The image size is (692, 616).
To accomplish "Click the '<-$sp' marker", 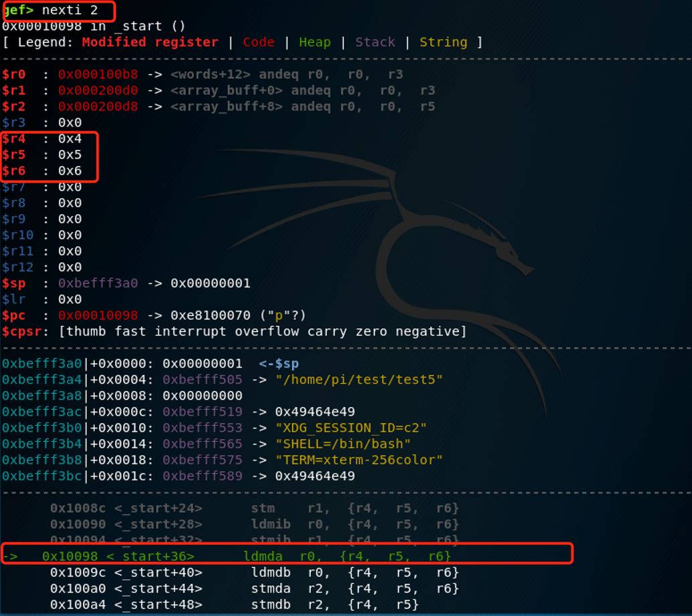I will coord(279,364).
